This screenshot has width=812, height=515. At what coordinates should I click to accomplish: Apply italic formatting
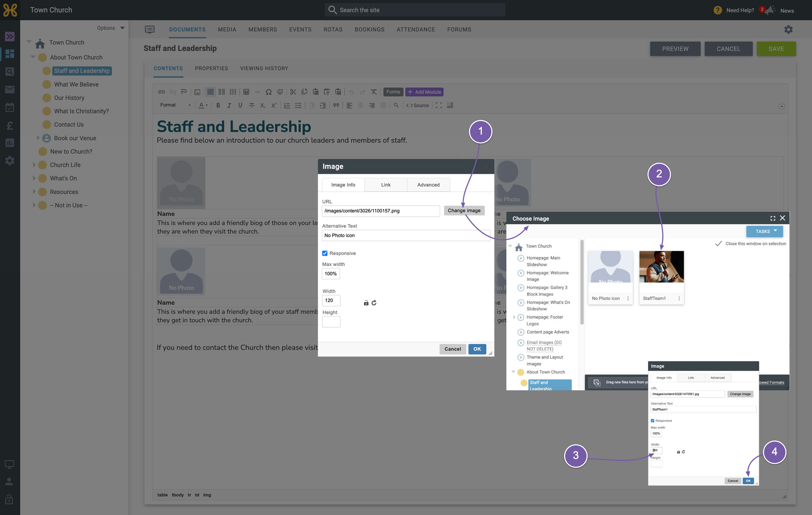click(229, 105)
